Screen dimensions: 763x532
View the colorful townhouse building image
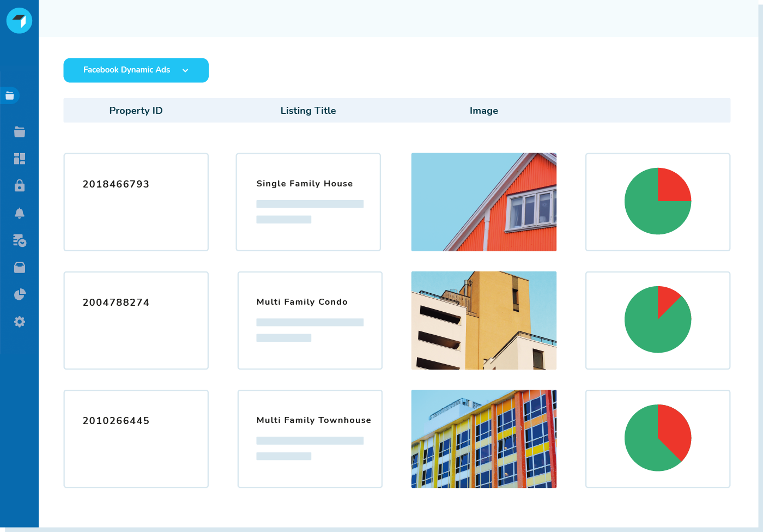click(x=484, y=439)
